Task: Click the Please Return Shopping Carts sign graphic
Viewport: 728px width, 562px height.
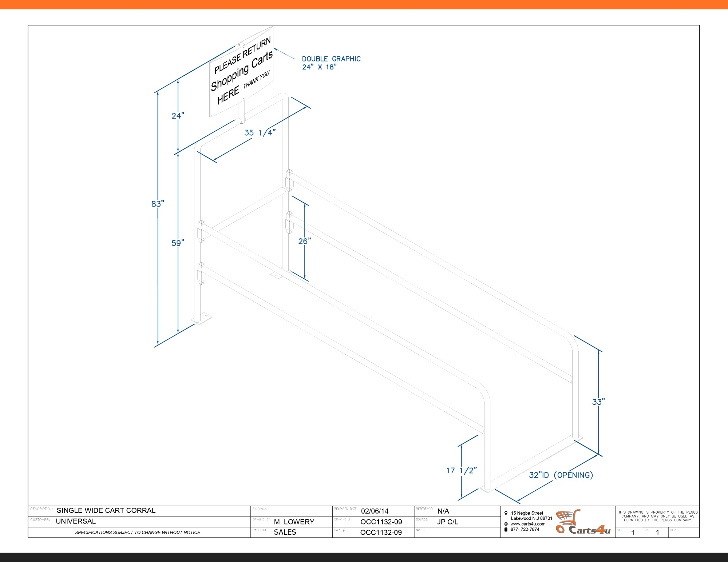Action: pos(242,73)
